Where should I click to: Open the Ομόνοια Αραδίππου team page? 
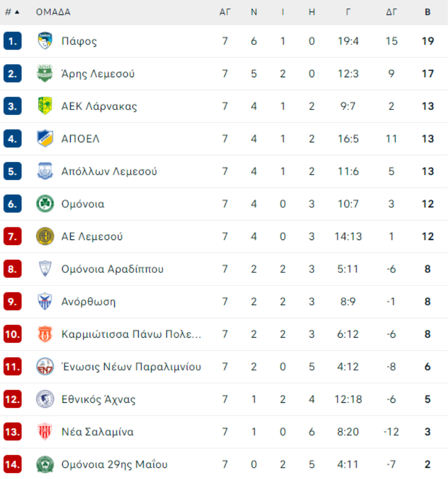pyautogui.click(x=112, y=269)
